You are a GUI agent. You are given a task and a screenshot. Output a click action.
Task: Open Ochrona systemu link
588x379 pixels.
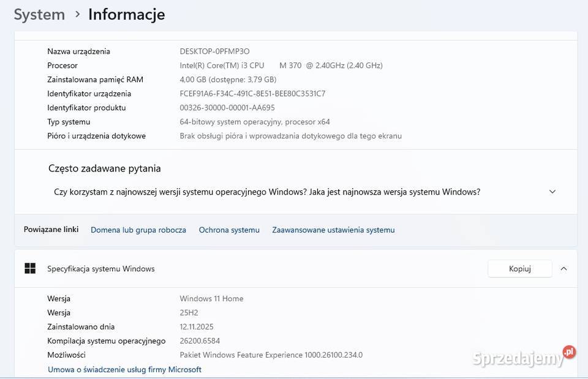(229, 230)
